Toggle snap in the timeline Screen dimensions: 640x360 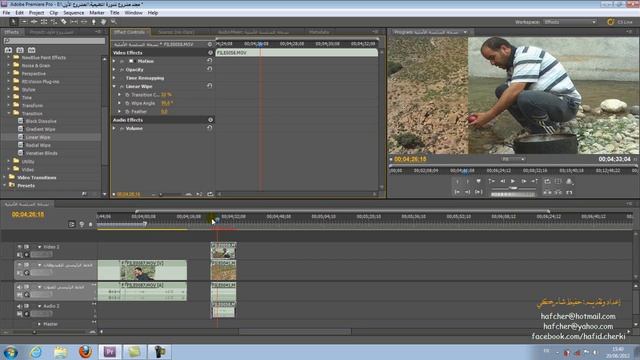72,224
